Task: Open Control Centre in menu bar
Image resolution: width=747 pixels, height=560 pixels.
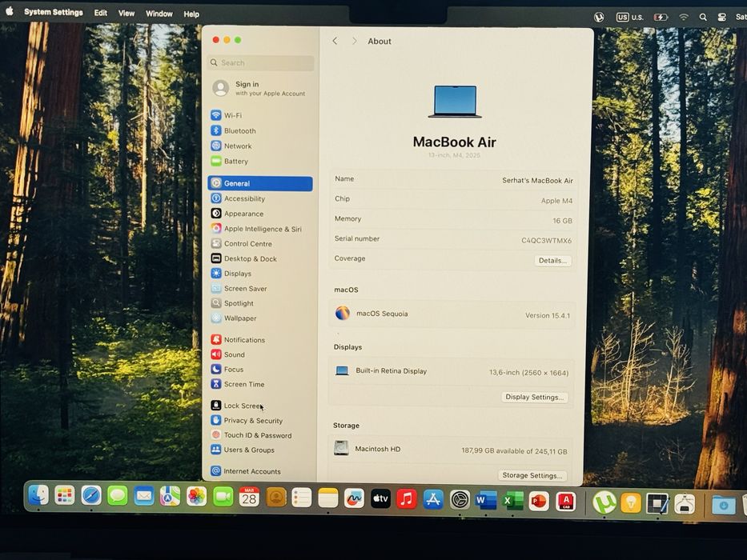Action: coord(721,17)
